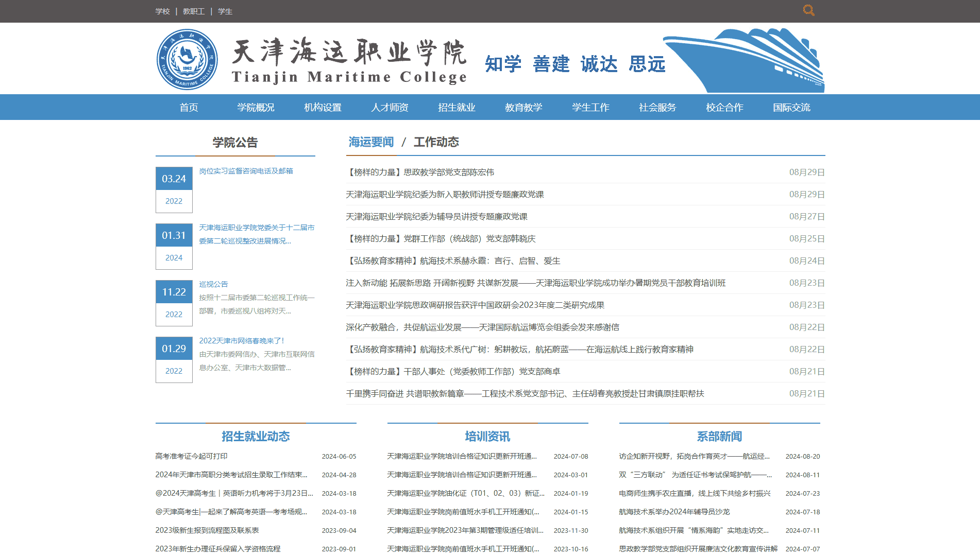Open the 社会服务 navigation menu

pyautogui.click(x=658, y=107)
